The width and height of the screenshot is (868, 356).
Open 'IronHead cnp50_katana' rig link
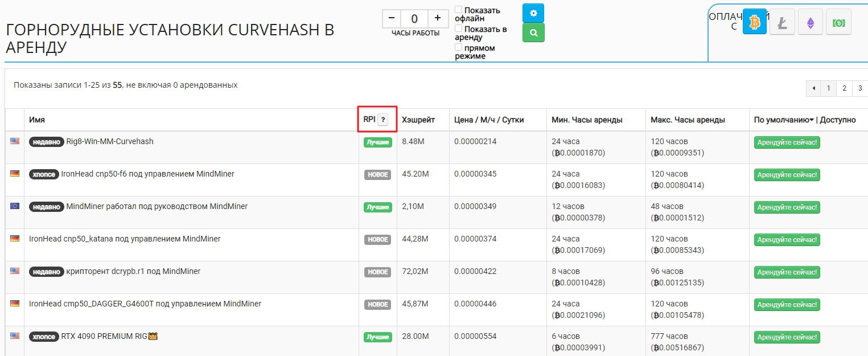pos(125,239)
